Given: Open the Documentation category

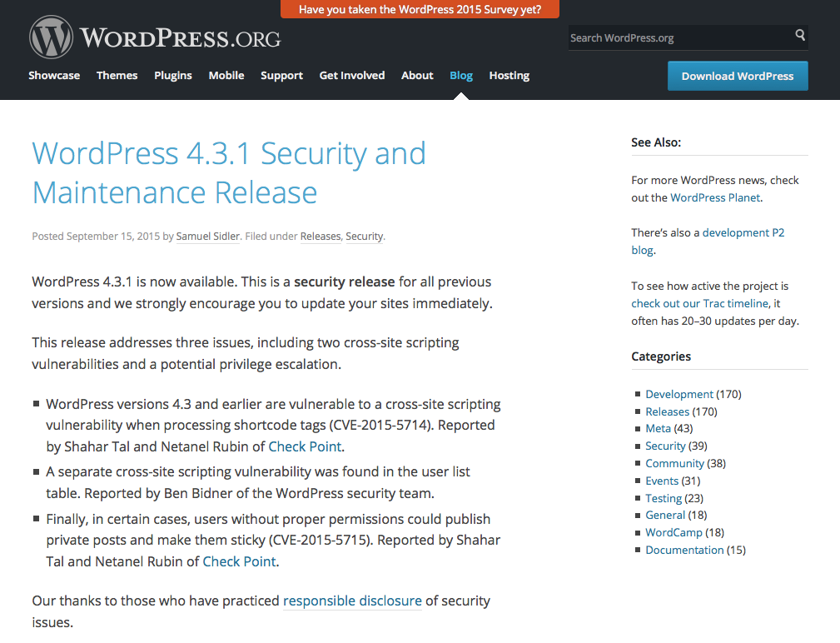Looking at the screenshot, I should click(x=684, y=551).
